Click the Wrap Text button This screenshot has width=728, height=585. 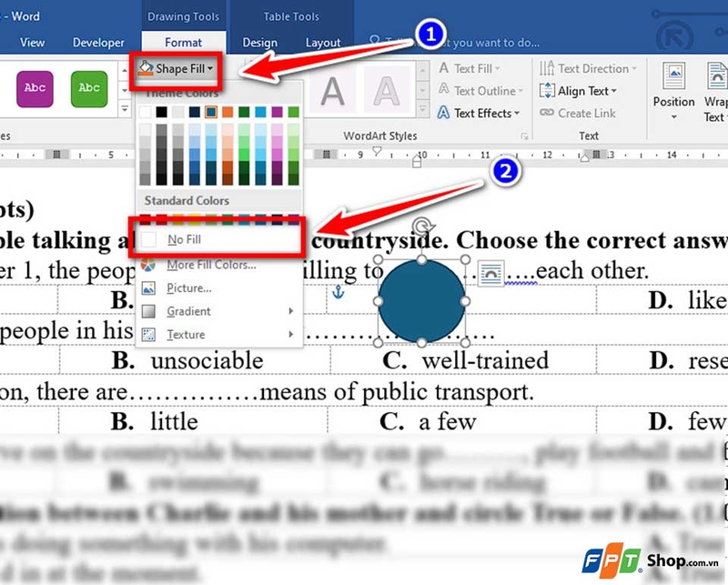pyautogui.click(x=715, y=93)
